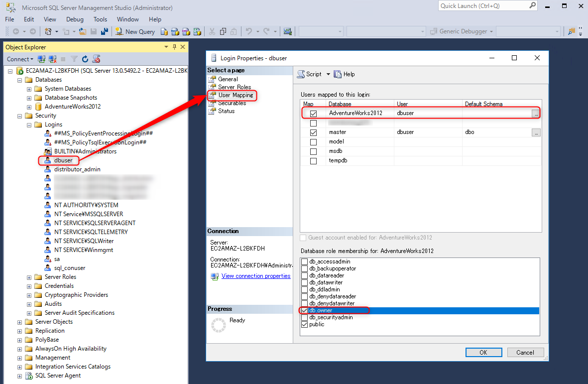
Task: Expand the Replication tree node
Action: [x=19, y=331]
